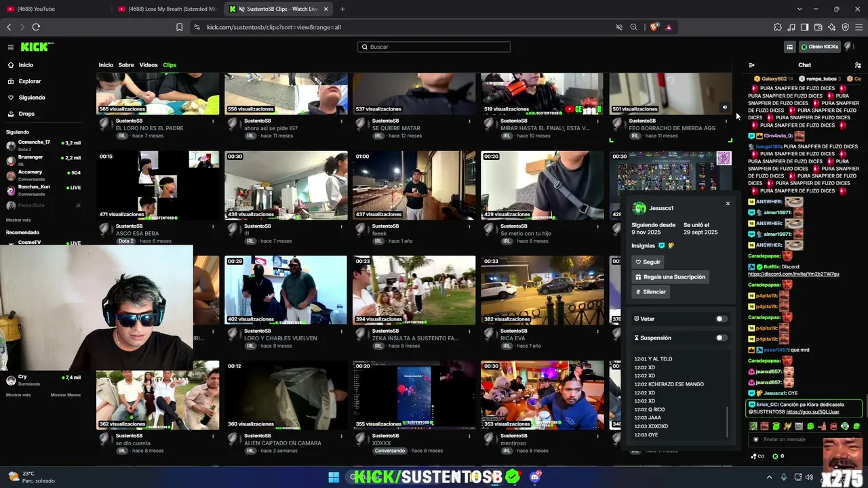Click the Obtén KICKs button
This screenshot has height=488, width=868.
click(819, 47)
